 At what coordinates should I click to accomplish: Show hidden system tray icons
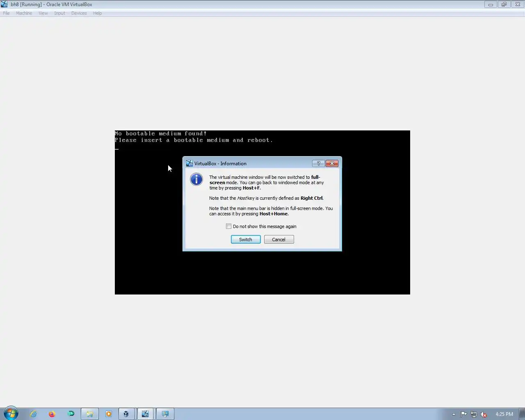(x=454, y=414)
